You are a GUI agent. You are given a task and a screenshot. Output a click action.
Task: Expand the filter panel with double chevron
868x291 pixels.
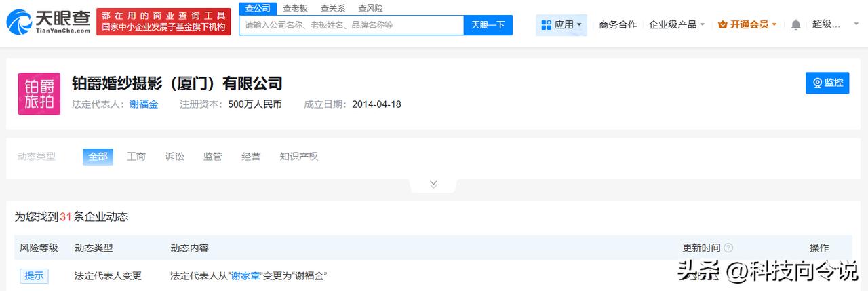point(433,184)
